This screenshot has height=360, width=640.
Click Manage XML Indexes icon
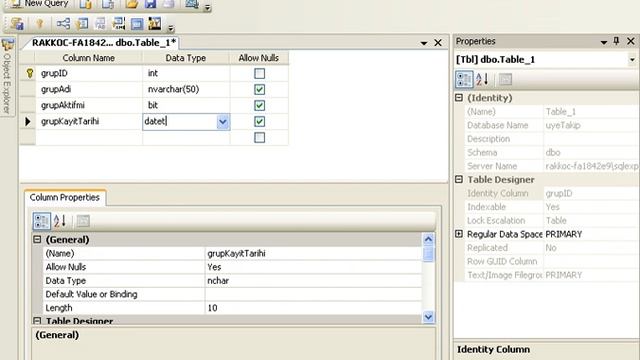[119, 24]
